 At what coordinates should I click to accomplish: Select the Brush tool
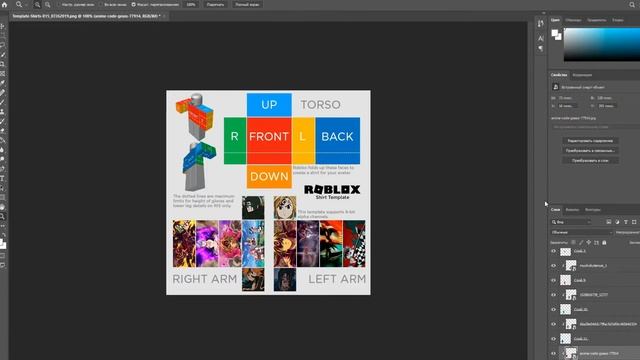[x=3, y=102]
